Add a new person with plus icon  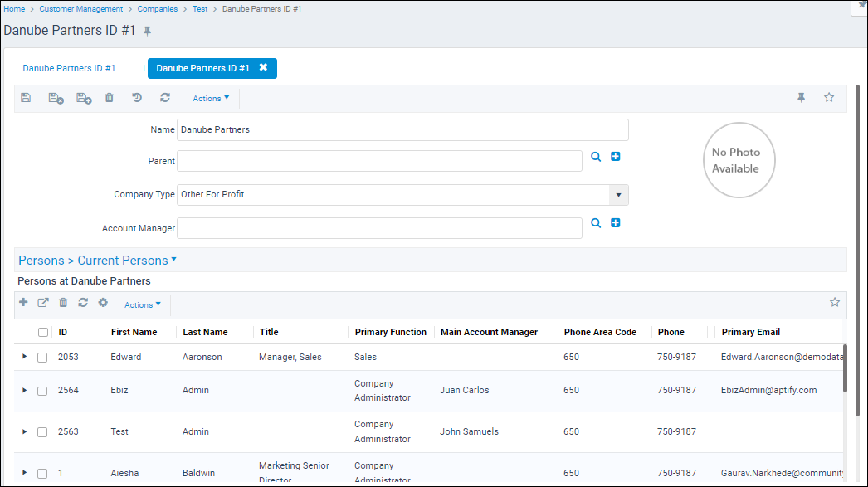pyautogui.click(x=23, y=303)
